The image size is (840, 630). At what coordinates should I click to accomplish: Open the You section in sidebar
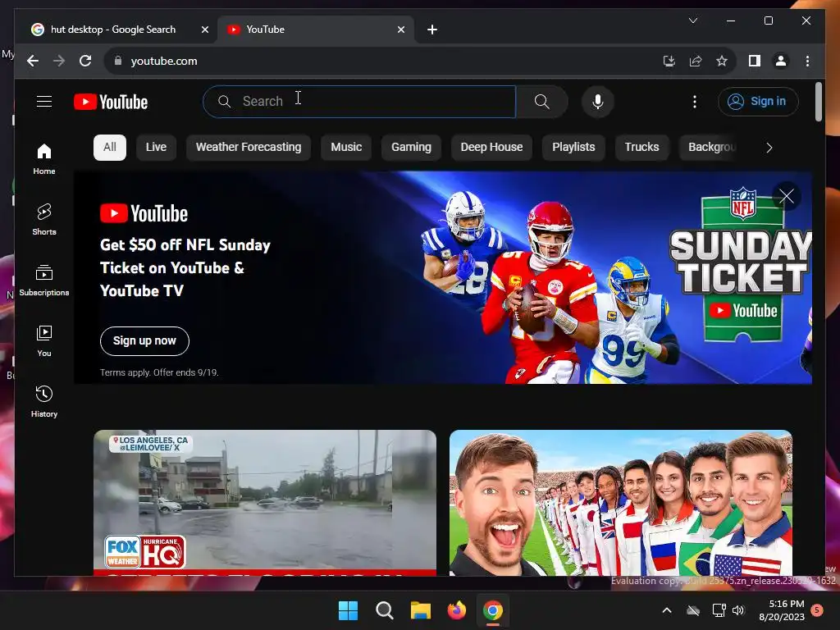(44, 340)
